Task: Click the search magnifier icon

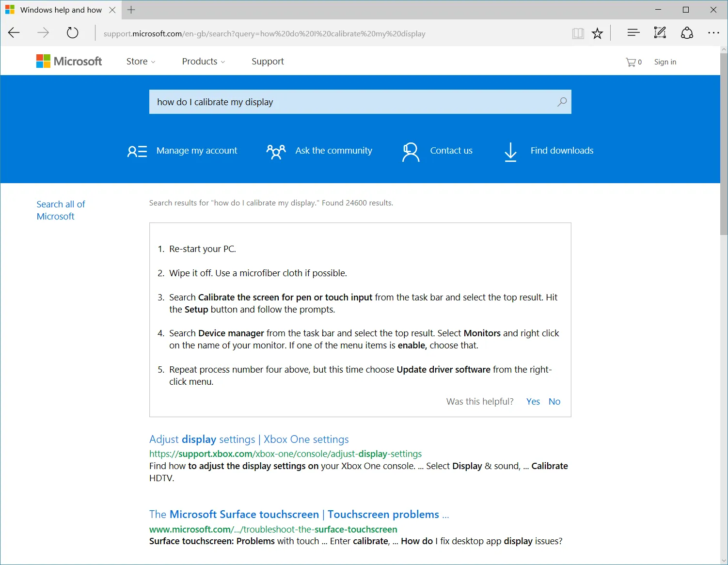Action: pyautogui.click(x=562, y=102)
